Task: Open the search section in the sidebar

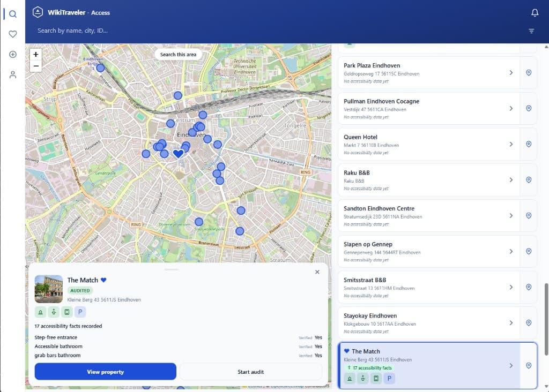Action: click(13, 14)
